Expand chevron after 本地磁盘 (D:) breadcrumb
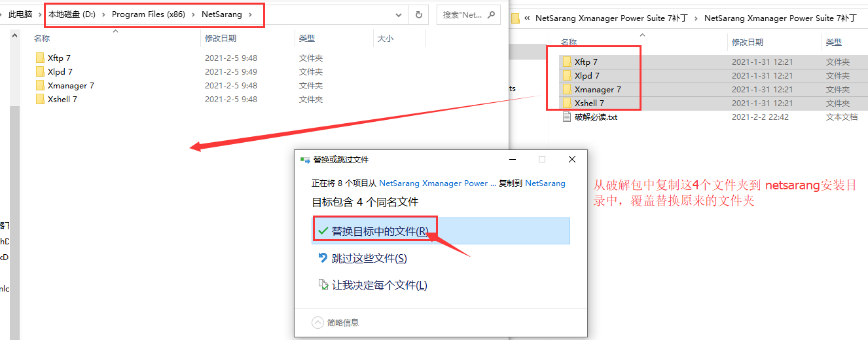Viewport: 868px width, 340px height. pos(103,14)
